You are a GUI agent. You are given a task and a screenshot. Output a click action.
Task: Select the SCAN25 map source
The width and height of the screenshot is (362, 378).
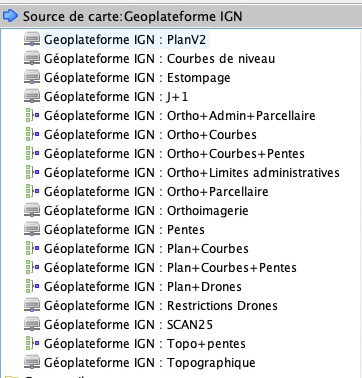click(128, 325)
